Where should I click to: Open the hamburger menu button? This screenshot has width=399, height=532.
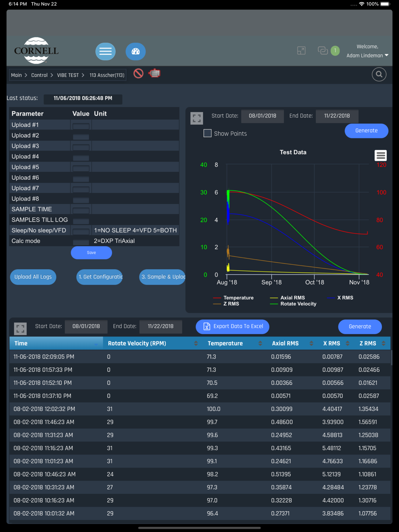(105, 51)
